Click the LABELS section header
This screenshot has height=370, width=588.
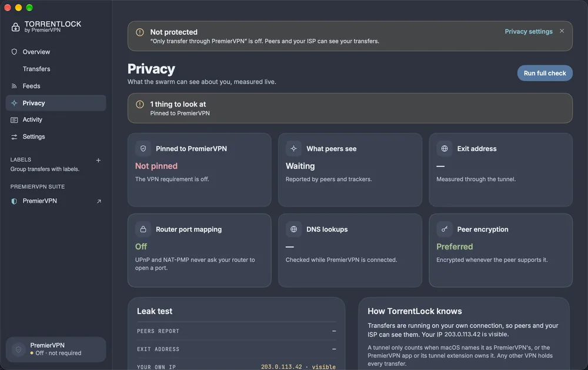coord(21,159)
